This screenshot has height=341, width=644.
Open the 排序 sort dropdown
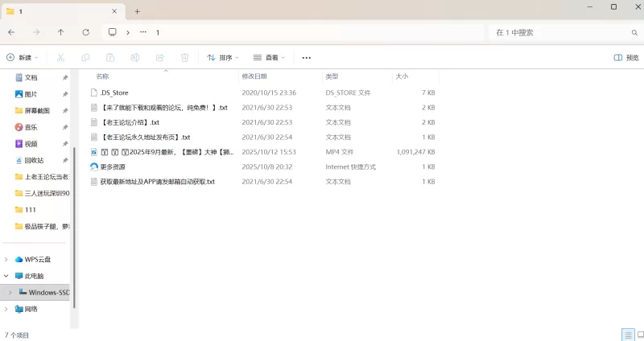click(x=223, y=58)
